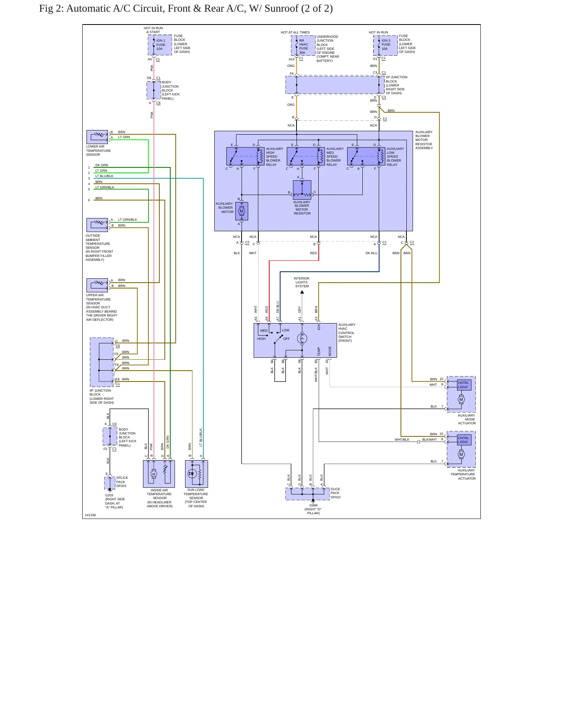Click the 'OFF' position in the control switch

pyautogui.click(x=286, y=339)
